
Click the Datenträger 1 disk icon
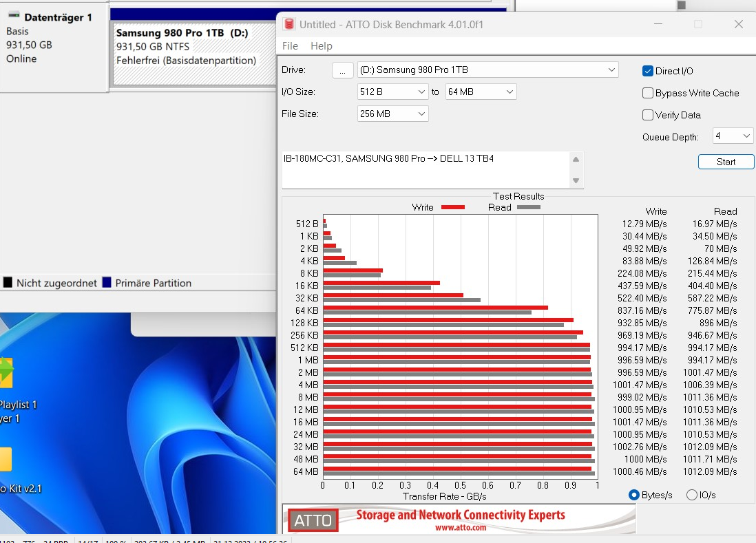click(14, 15)
